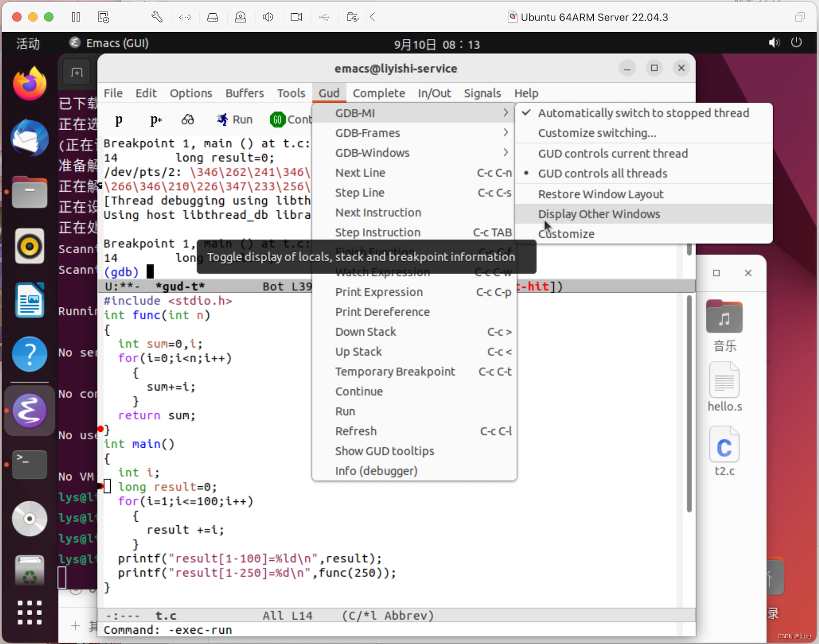Click the VM sound icon in the title bar

[268, 17]
